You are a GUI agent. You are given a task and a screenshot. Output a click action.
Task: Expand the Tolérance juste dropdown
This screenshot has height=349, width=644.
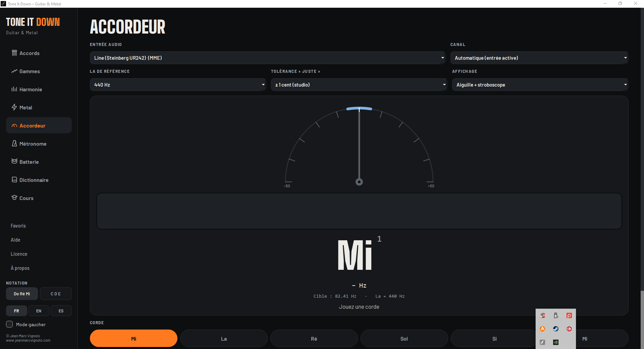click(359, 85)
